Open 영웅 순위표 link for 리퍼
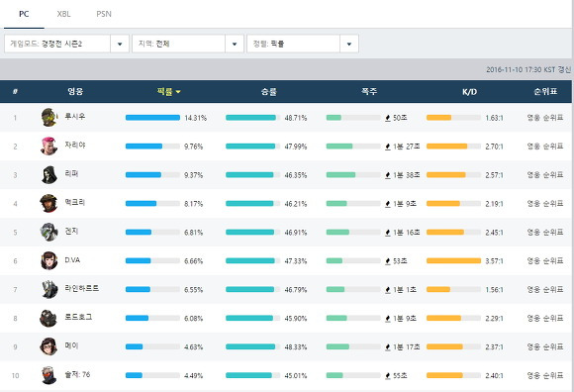Image resolution: width=574 pixels, height=392 pixels. tap(545, 174)
